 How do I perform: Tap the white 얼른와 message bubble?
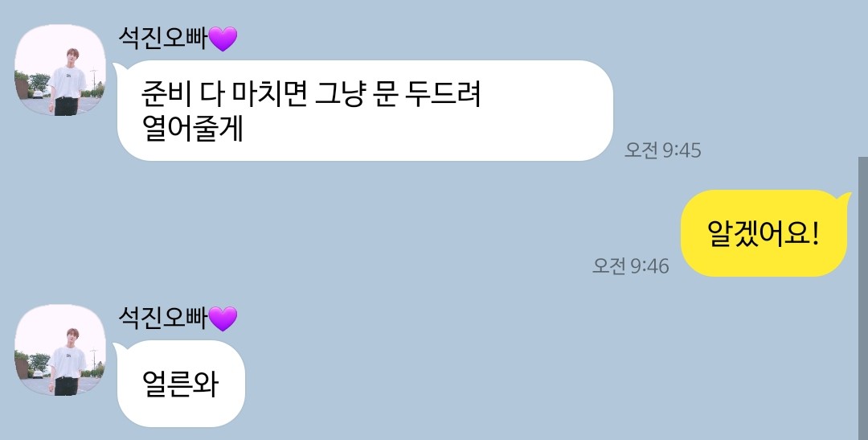[179, 384]
